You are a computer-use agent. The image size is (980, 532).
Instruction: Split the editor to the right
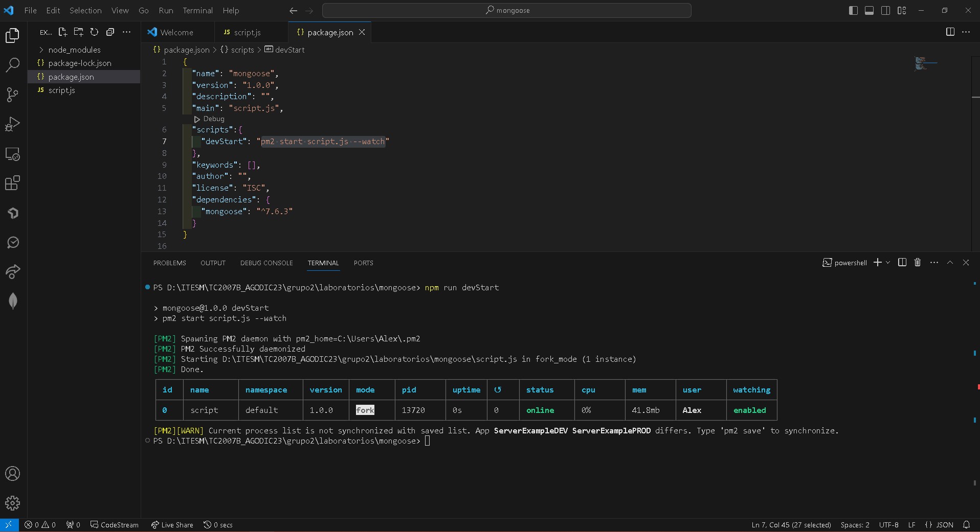(950, 32)
